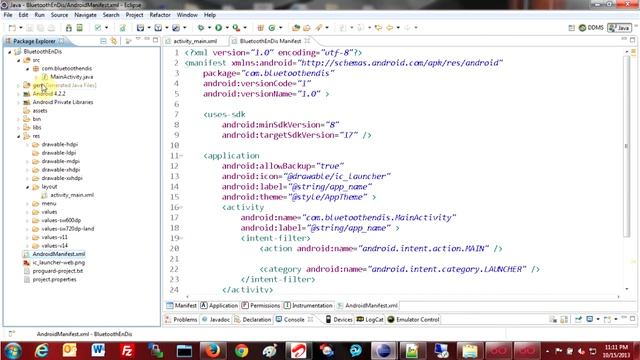
Task: Select MainActivity.java in Package Explorer
Action: tap(71, 77)
